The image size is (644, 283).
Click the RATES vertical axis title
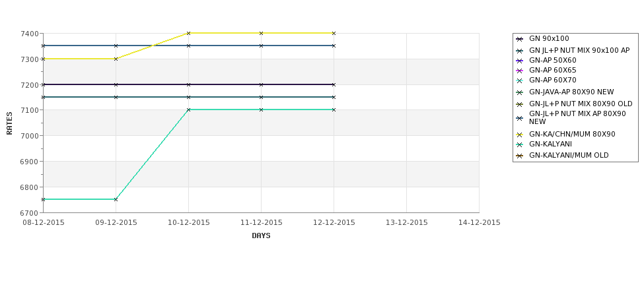tap(9, 123)
